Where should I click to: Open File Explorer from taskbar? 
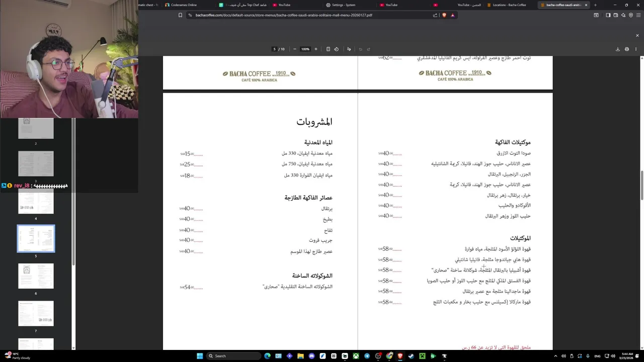300,356
